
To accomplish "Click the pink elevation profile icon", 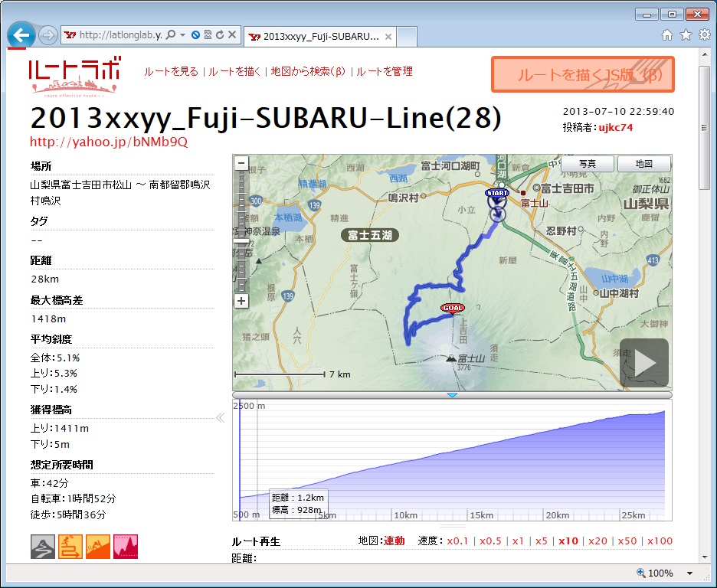I will pyautogui.click(x=126, y=547).
